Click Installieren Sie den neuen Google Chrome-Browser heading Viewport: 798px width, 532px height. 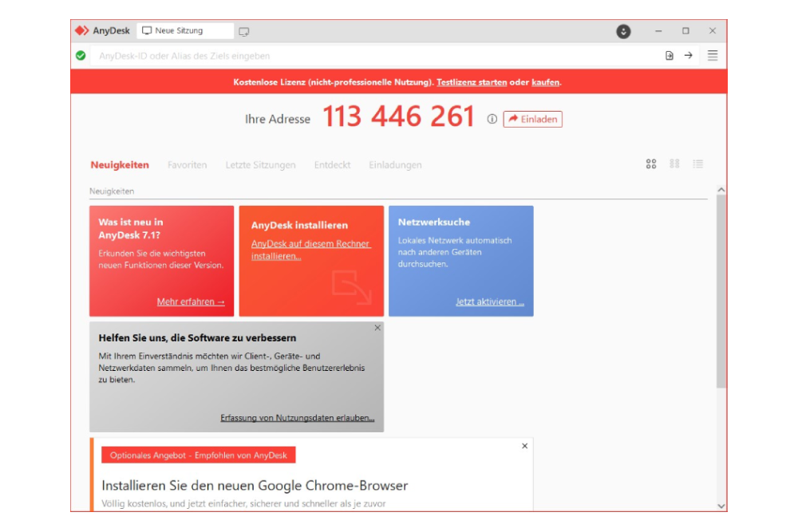255,486
